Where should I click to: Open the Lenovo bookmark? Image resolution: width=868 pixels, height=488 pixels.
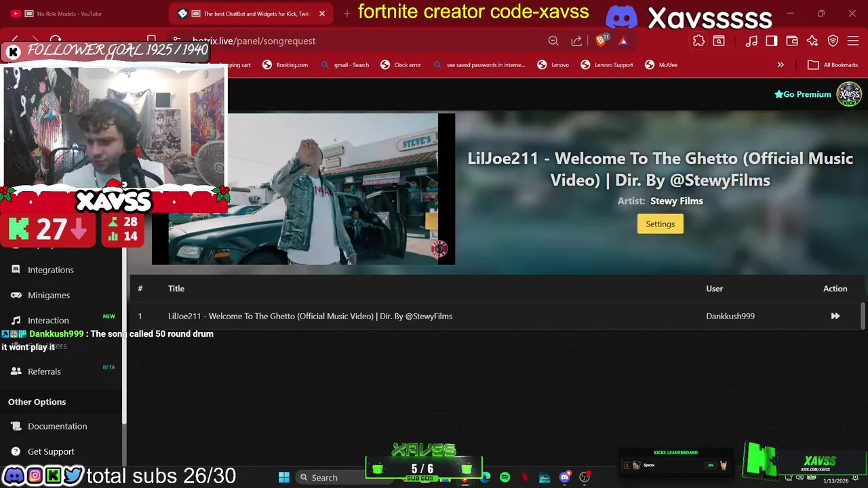pos(553,65)
